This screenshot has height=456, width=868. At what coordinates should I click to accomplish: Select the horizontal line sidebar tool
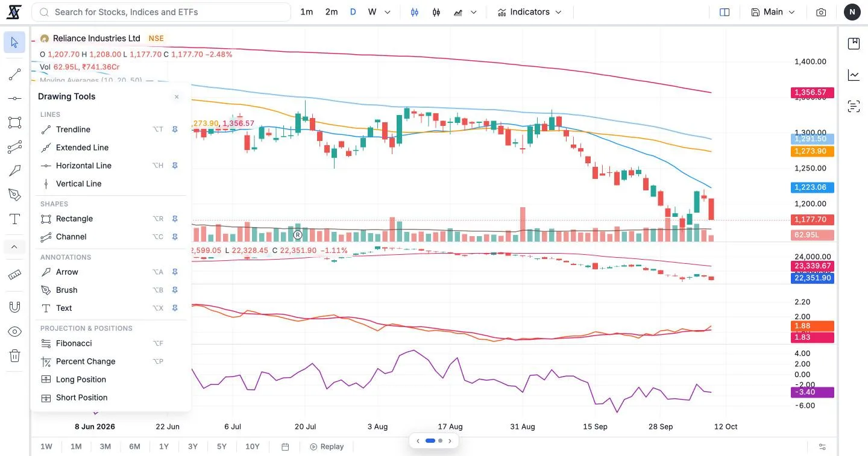point(14,98)
